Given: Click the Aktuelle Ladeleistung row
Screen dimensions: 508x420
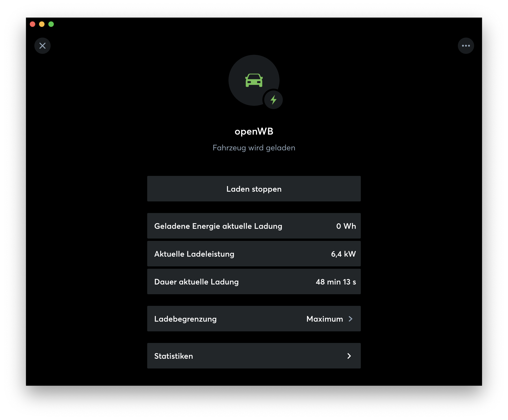Looking at the screenshot, I should pyautogui.click(x=254, y=254).
